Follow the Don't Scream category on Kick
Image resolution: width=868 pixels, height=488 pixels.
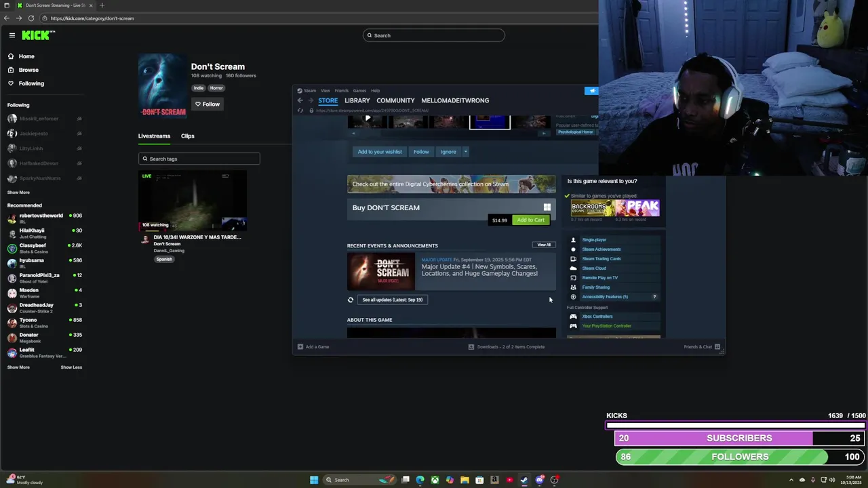tap(208, 104)
